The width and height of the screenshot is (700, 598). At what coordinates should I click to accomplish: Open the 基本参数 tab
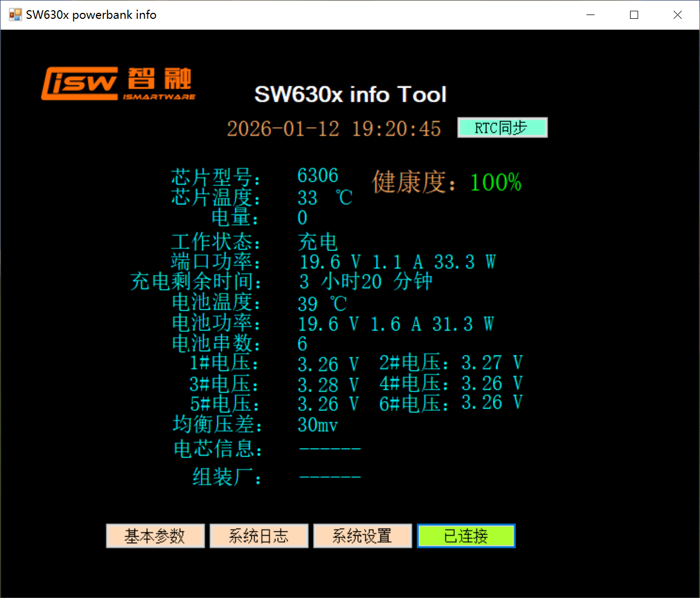155,536
